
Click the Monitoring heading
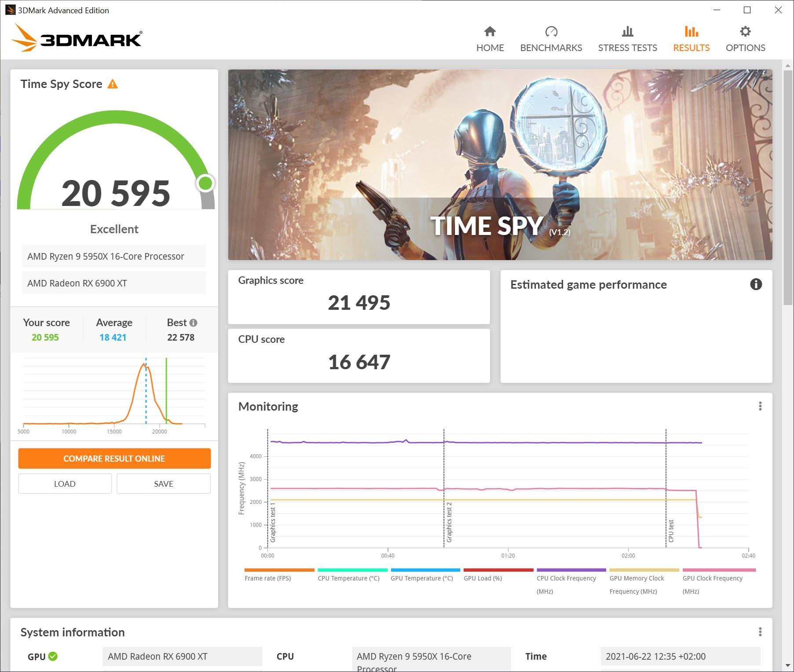(x=268, y=406)
